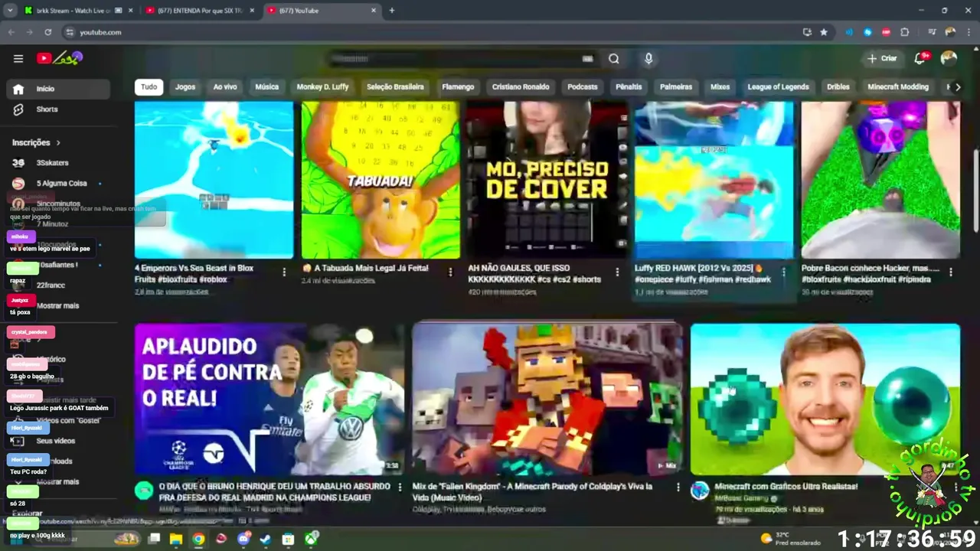Viewport: 980px width, 551px height.
Task: Select the League of Legends chip
Action: [778, 87]
